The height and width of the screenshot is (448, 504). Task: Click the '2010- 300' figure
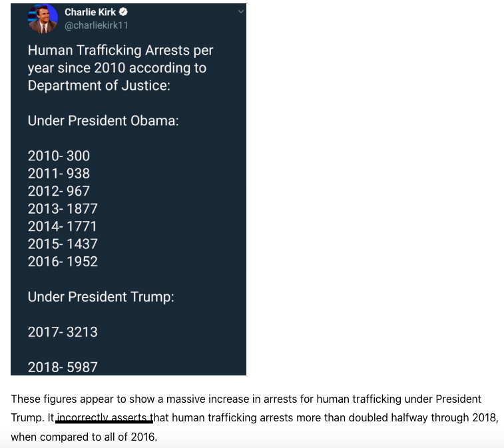[59, 156]
